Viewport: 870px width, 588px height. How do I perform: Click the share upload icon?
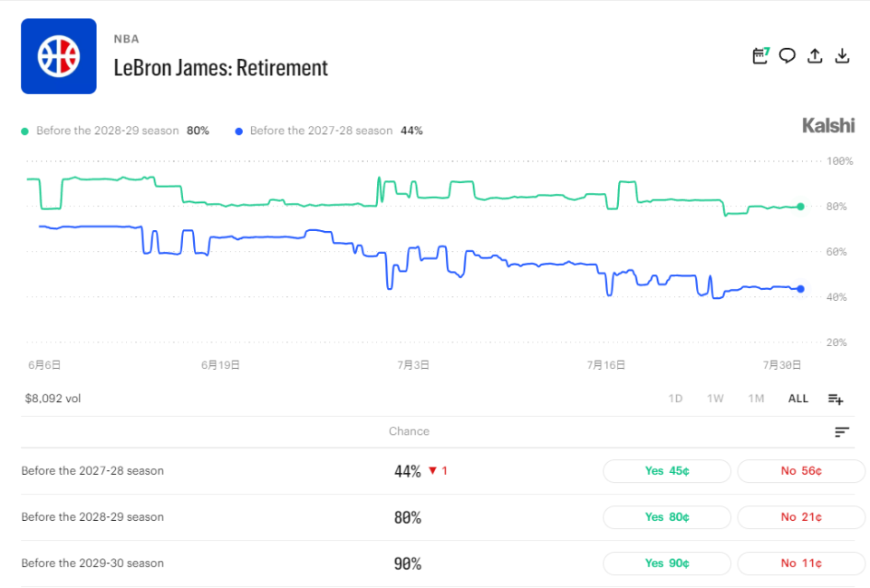[815, 55]
